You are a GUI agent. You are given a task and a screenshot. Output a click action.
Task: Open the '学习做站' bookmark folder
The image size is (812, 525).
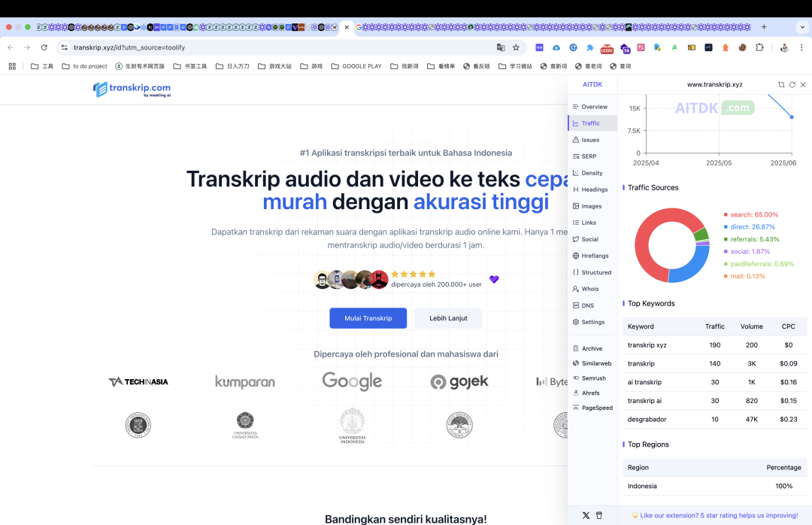(515, 66)
